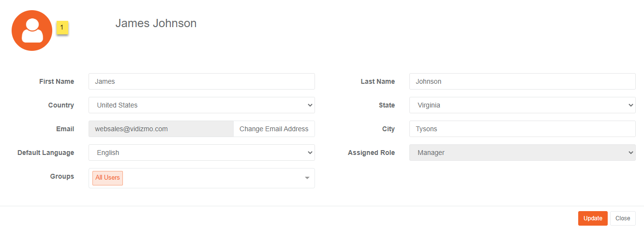Image resolution: width=644 pixels, height=230 pixels.
Task: Open the State dropdown showing Virginia
Action: coord(523,105)
